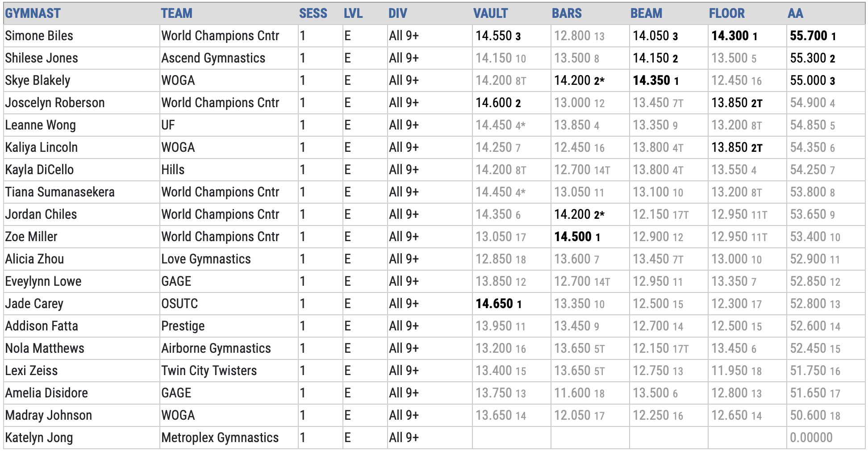Image resolution: width=868 pixels, height=451 pixels.
Task: Sort results by BARS header
Action: click(x=567, y=13)
